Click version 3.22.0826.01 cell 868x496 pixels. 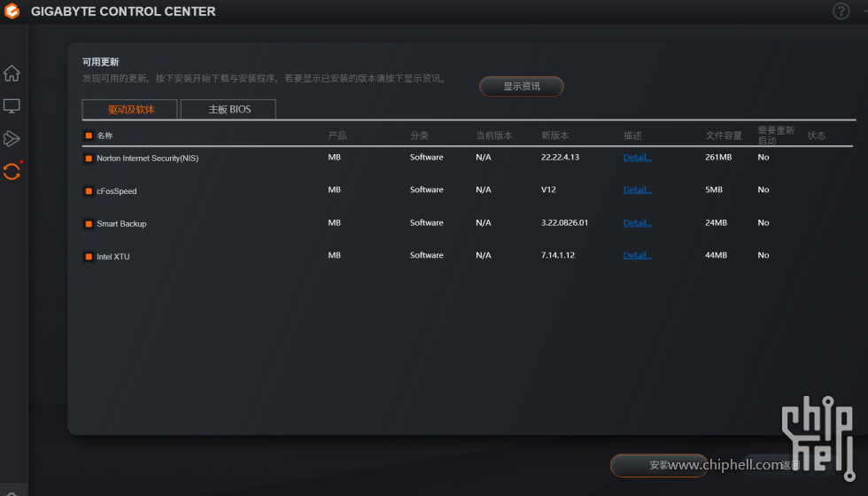pyautogui.click(x=564, y=222)
